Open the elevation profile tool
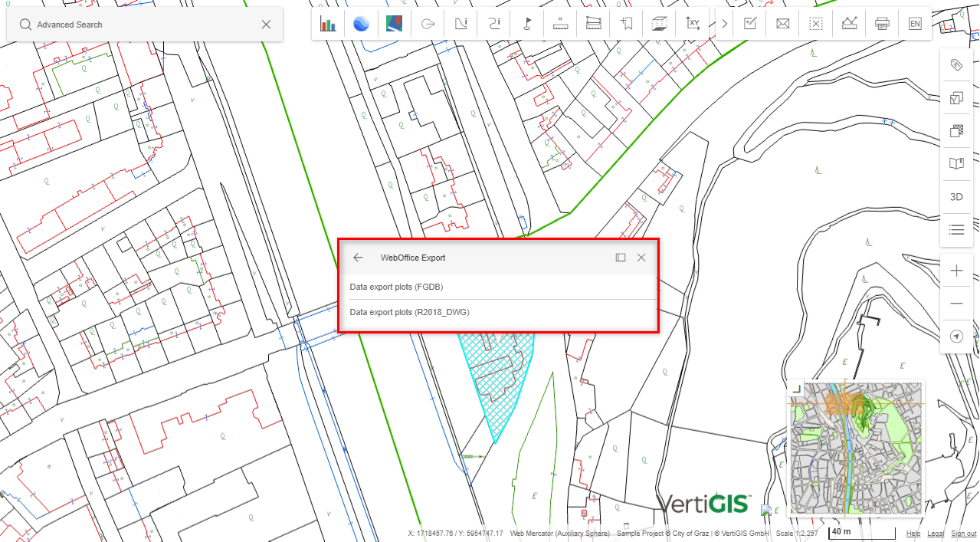980x542 pixels. (x=849, y=23)
